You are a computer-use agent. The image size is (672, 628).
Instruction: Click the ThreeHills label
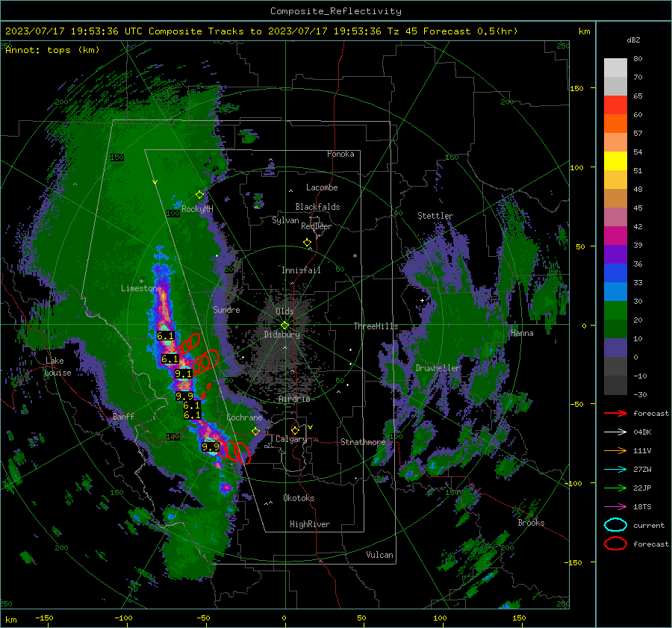pyautogui.click(x=376, y=326)
